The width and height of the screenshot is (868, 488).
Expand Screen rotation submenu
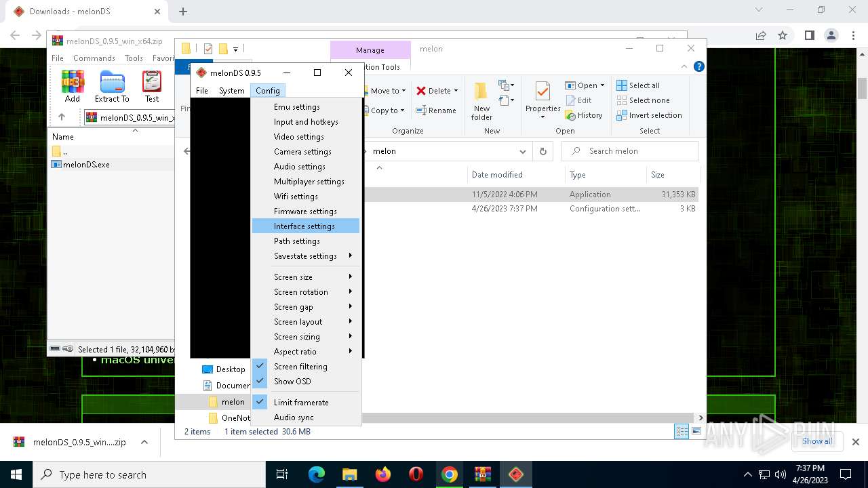(306, 292)
